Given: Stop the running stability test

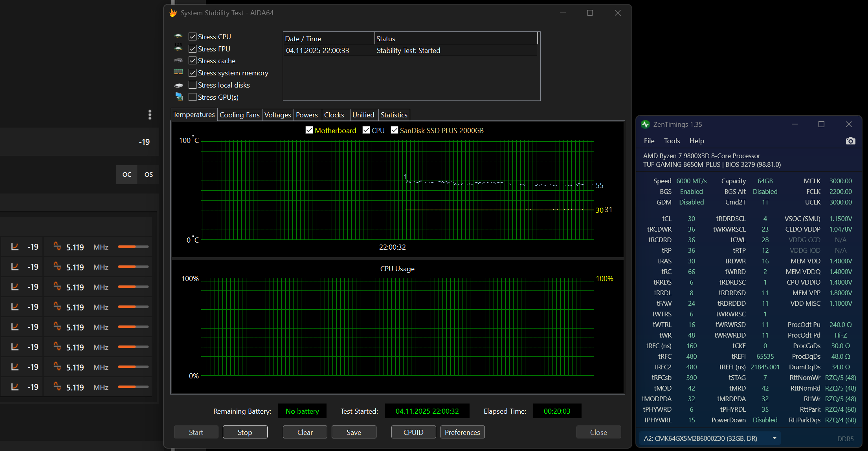Looking at the screenshot, I should tap(245, 432).
